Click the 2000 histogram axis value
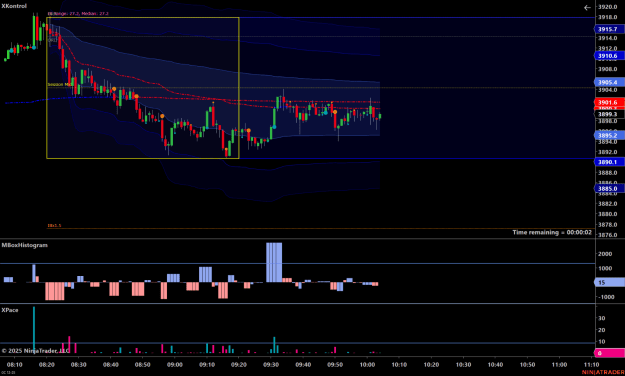The width and height of the screenshot is (625, 376). 605,254
